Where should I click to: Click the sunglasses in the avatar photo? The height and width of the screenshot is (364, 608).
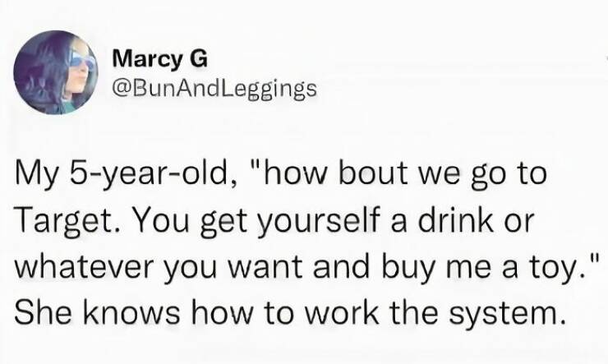pyautogui.click(x=82, y=58)
